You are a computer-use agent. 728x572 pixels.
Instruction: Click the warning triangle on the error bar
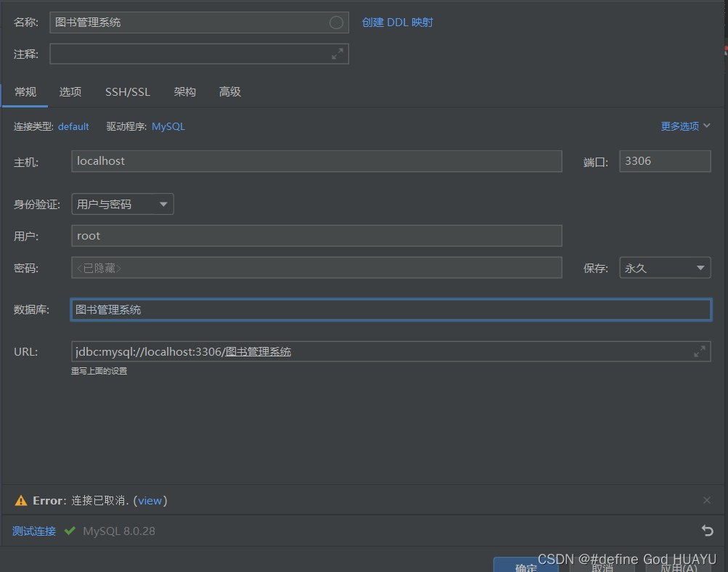point(20,499)
